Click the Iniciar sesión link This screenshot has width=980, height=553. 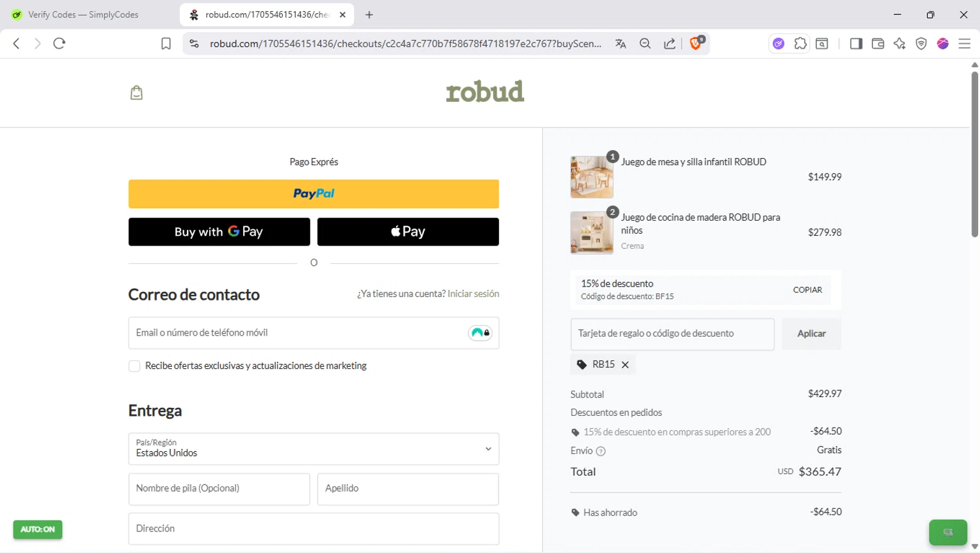click(474, 294)
